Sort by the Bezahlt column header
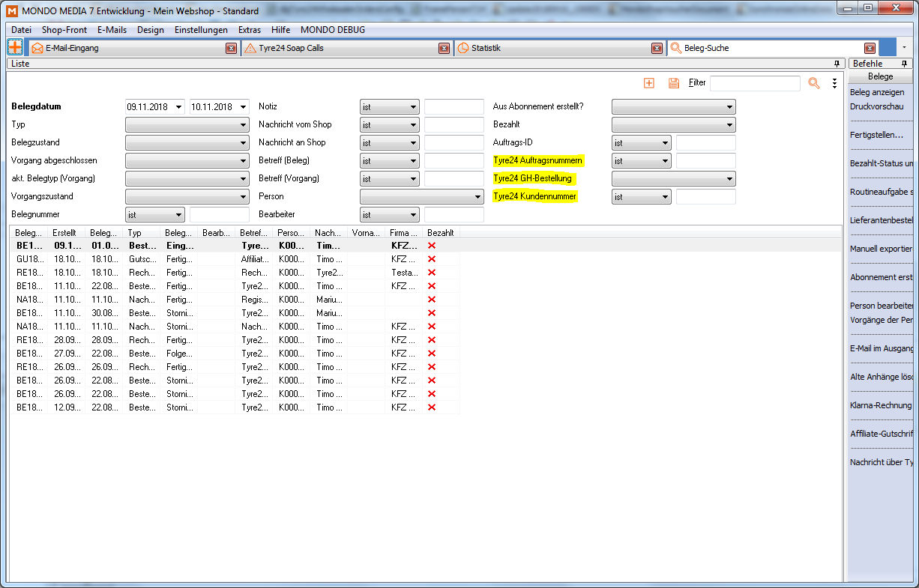This screenshot has width=919, height=588. pyautogui.click(x=440, y=233)
